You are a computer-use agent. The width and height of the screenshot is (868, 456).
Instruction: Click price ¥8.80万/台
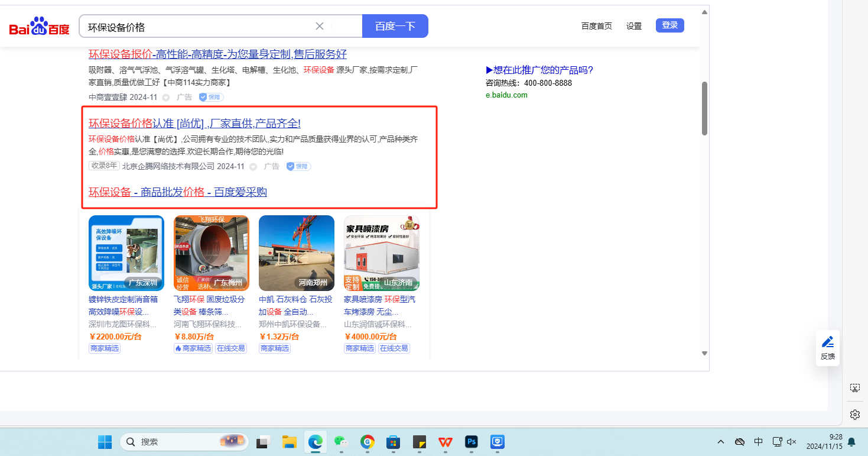(x=193, y=337)
